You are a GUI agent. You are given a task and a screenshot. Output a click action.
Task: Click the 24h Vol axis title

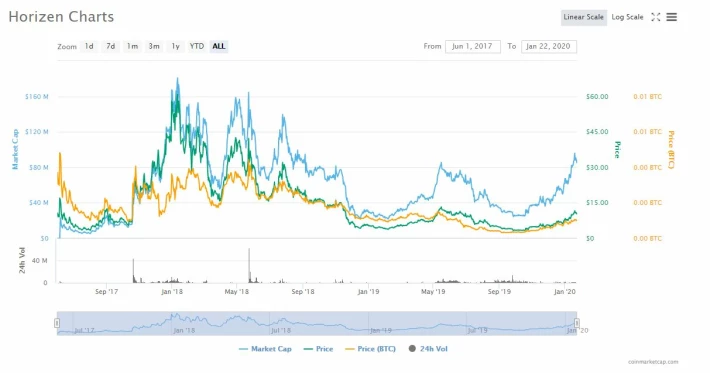click(22, 261)
